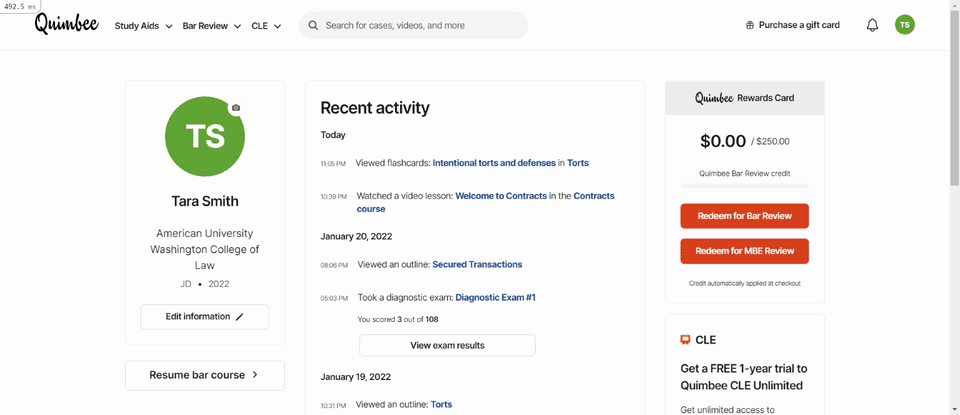960x415 pixels.
Task: Open the TS account avatar menu
Action: [905, 25]
